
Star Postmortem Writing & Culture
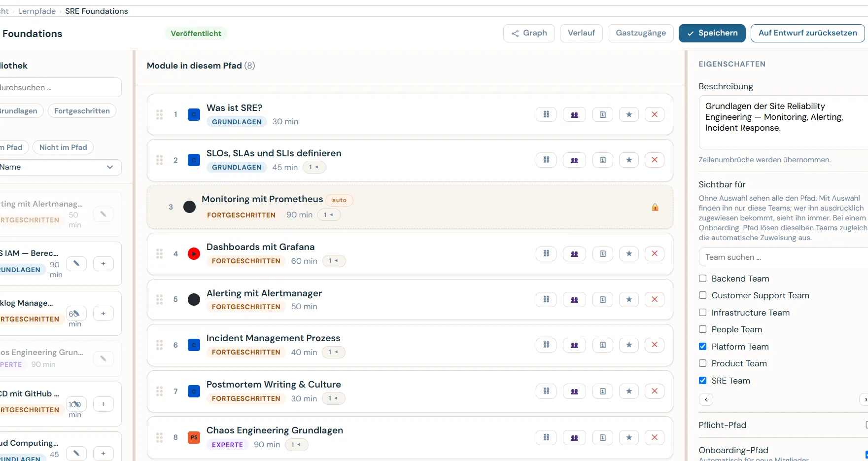(x=629, y=391)
